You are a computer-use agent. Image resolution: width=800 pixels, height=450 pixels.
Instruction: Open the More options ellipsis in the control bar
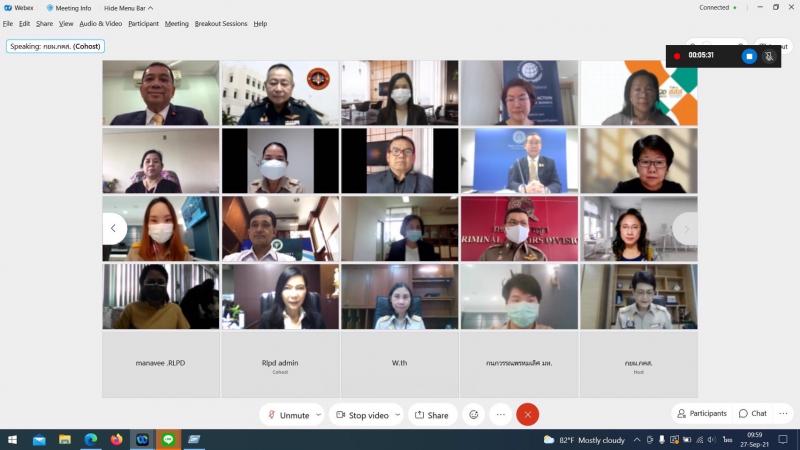501,415
